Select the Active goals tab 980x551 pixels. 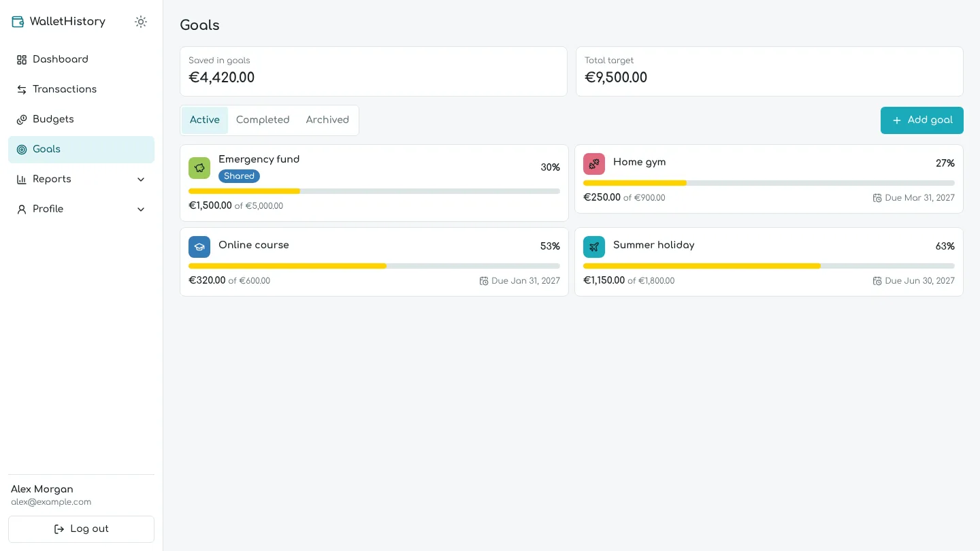205,120
